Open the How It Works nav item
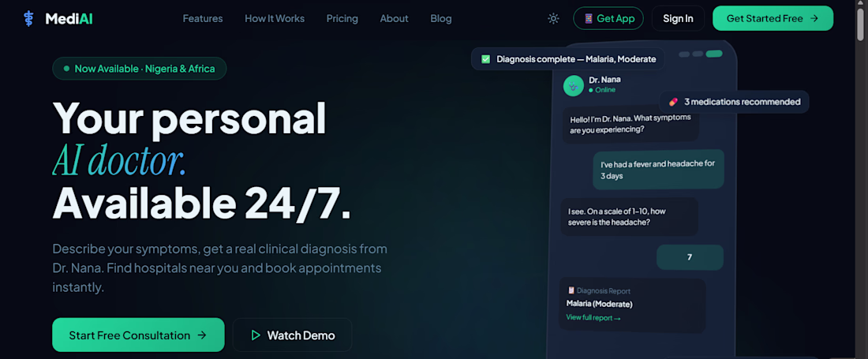 [x=275, y=18]
